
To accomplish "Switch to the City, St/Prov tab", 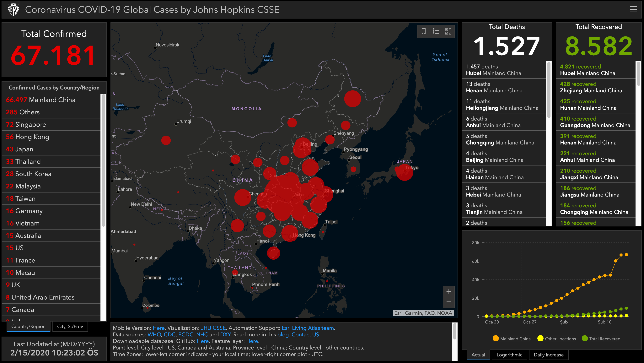I will tap(70, 327).
